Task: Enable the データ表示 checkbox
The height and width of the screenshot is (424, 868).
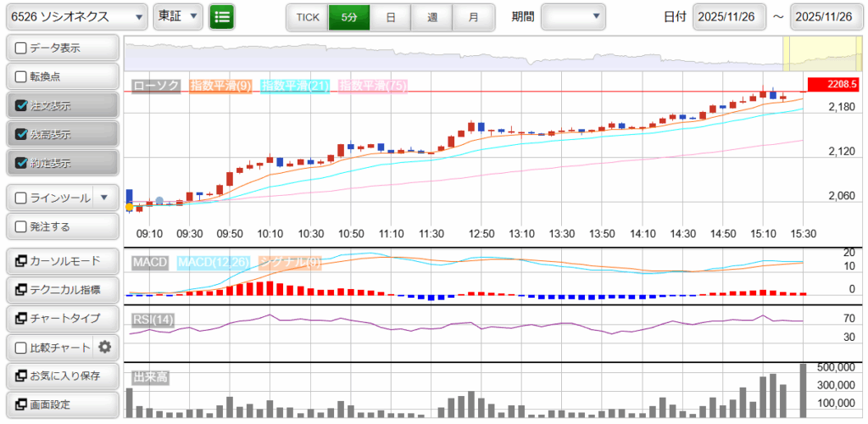Action: tap(22, 48)
